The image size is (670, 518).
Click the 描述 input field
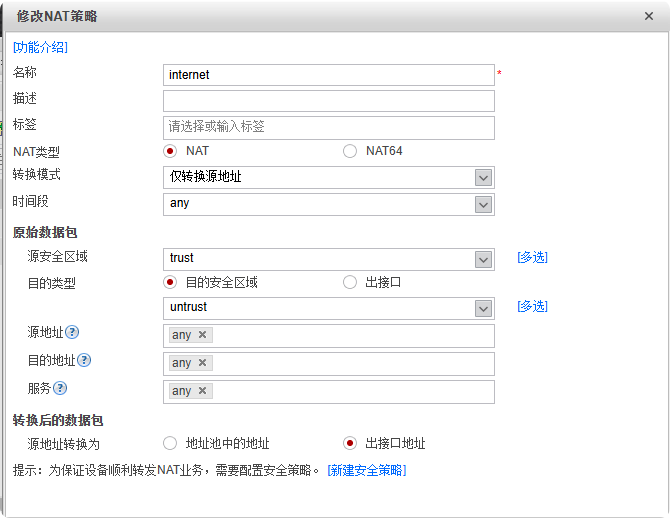coord(328,101)
